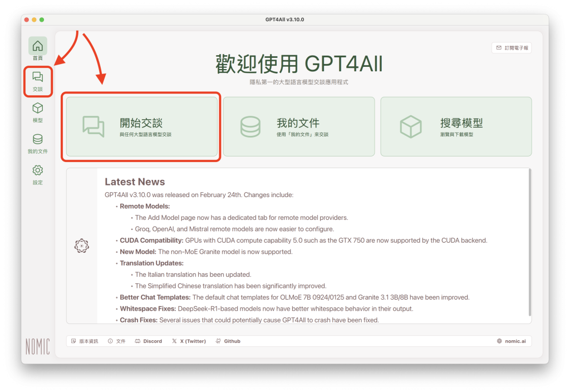570x392 pixels.
Task: Subscribe to newsletter via 訂閱電子報
Action: point(511,48)
